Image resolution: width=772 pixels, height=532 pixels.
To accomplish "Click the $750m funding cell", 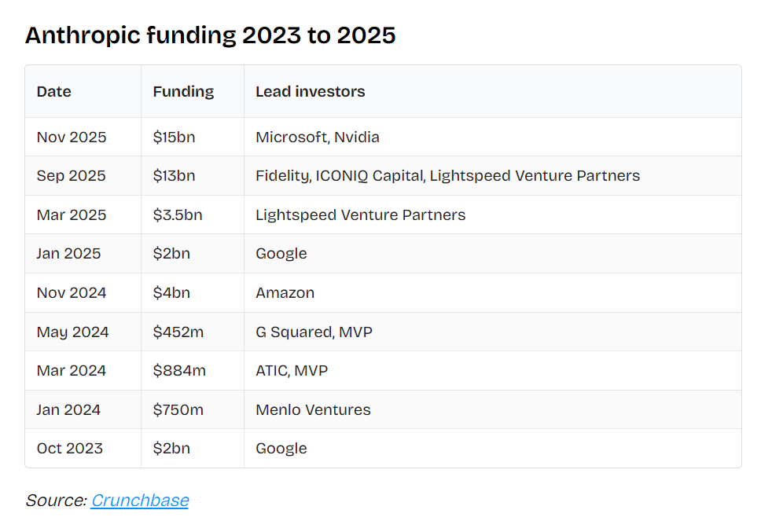I will [x=178, y=409].
